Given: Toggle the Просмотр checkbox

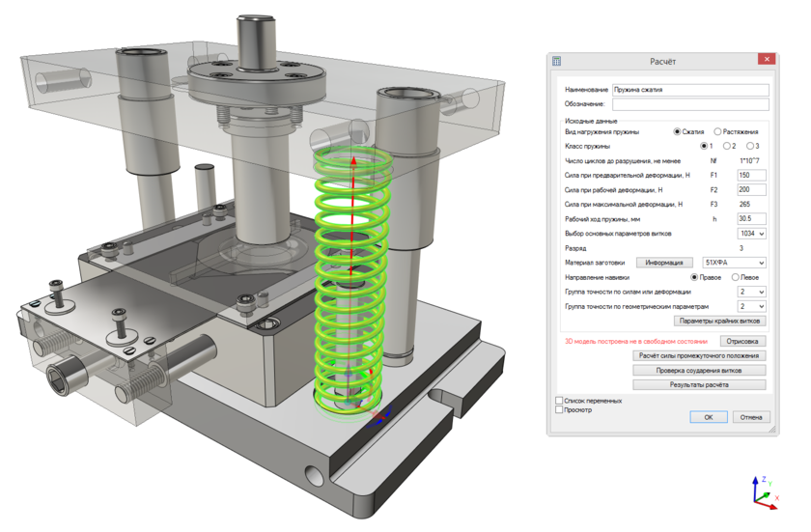Looking at the screenshot, I should tap(559, 409).
